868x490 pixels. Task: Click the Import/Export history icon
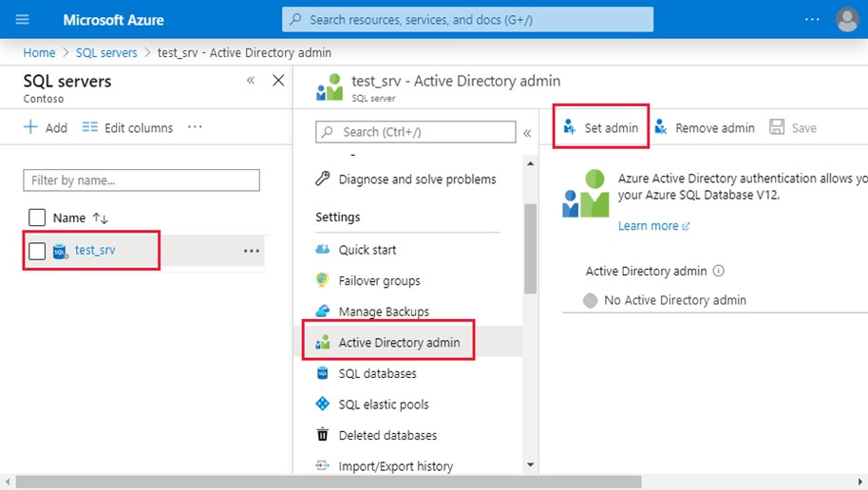[x=322, y=465]
